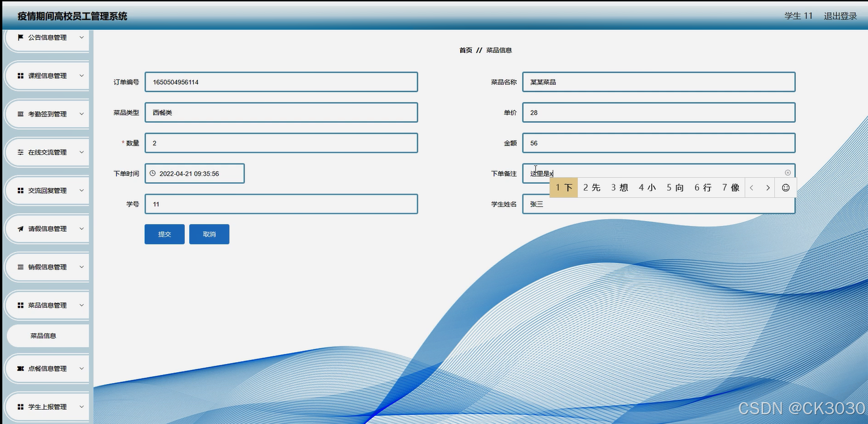Go to previous IME candidate page
The width and height of the screenshot is (868, 424).
(751, 188)
